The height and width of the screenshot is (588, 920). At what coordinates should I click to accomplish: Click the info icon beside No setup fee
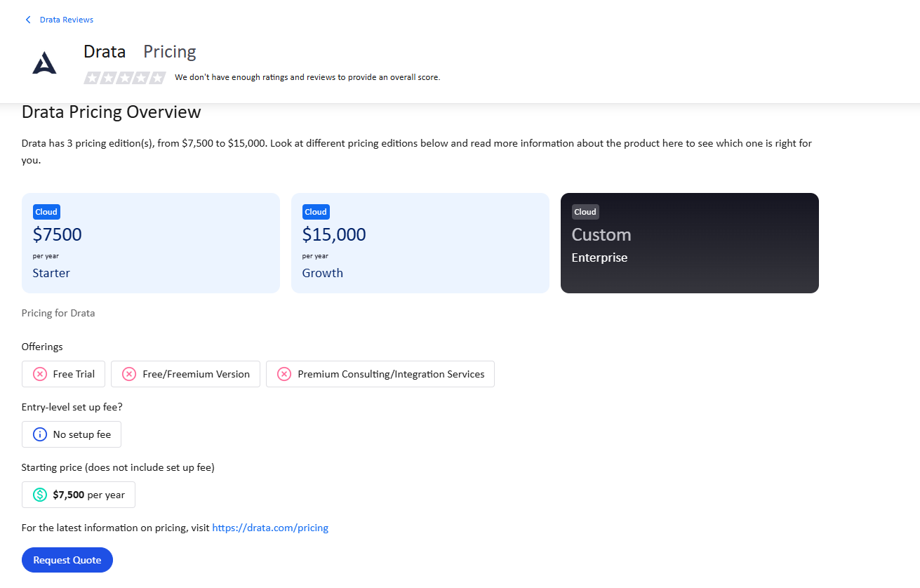[x=40, y=434]
